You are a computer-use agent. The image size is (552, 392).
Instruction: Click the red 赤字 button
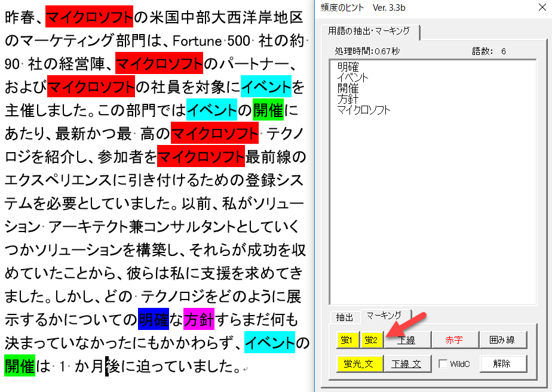(x=454, y=340)
